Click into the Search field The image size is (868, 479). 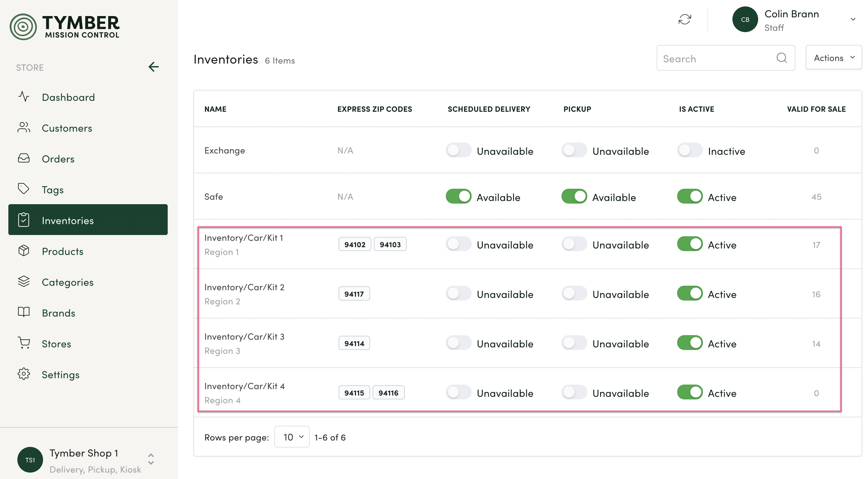(x=714, y=59)
